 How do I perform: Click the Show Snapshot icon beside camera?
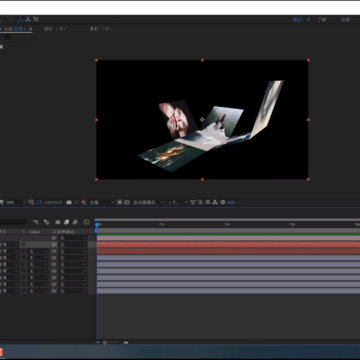(77, 202)
